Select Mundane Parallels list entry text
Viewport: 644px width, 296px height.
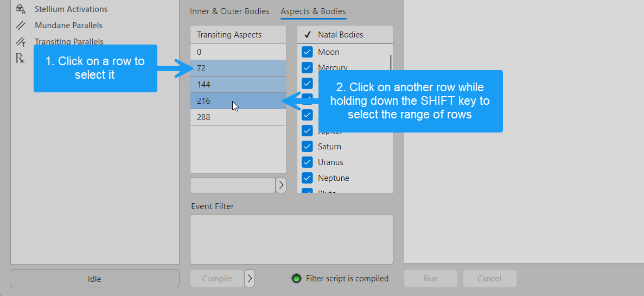68,26
